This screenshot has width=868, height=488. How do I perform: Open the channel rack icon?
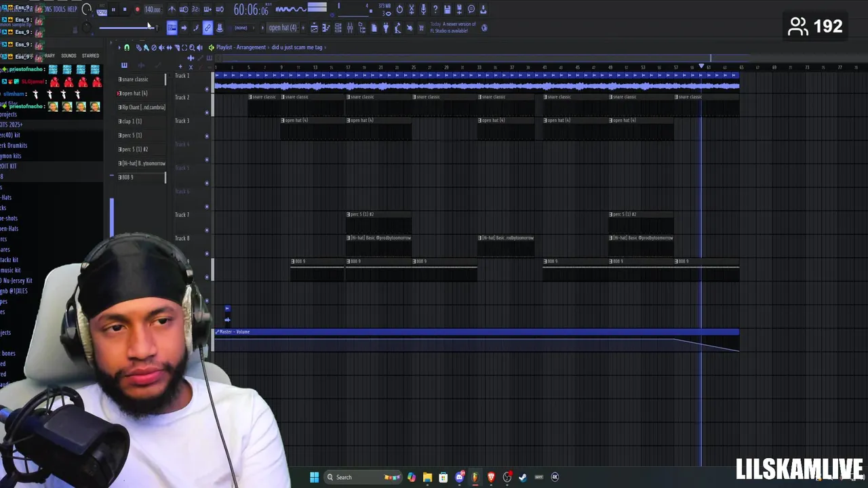338,28
